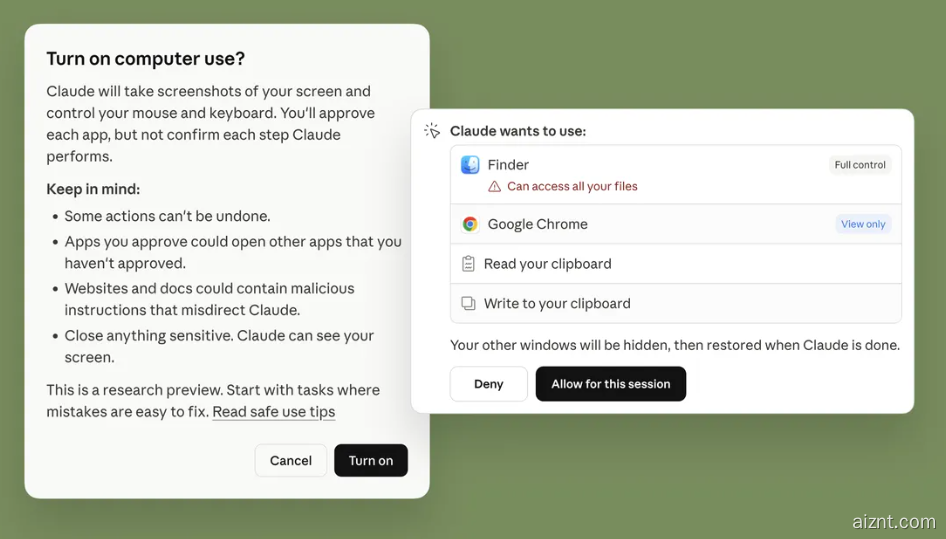The height and width of the screenshot is (539, 946).
Task: Click the Google Chrome icon
Action: [470, 225]
